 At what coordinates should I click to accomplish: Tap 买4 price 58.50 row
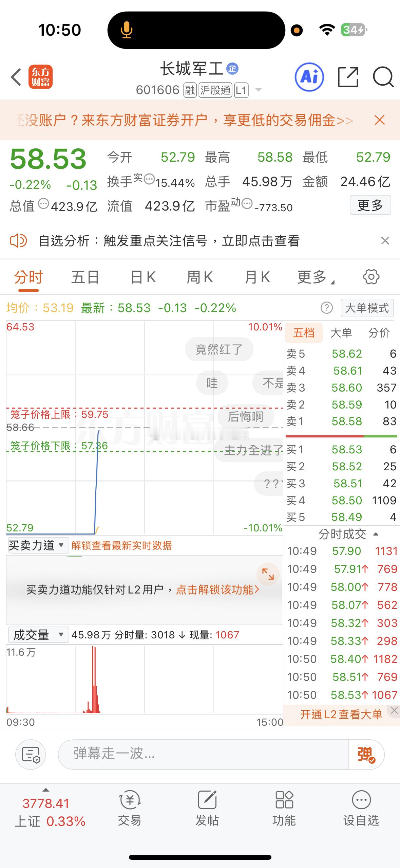pyautogui.click(x=341, y=500)
